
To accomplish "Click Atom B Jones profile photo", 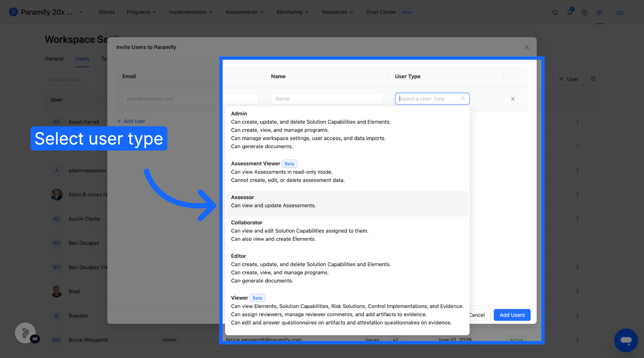I will point(57,194).
